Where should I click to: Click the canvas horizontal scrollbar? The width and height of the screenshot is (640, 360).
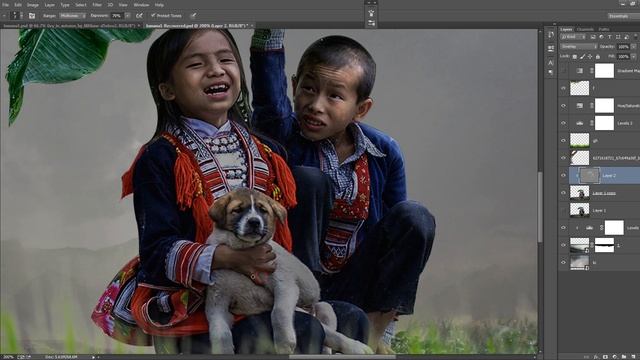click(x=342, y=357)
